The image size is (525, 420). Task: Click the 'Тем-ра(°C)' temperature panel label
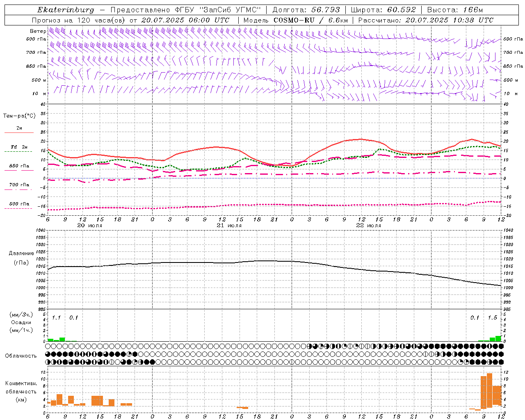click(19, 116)
